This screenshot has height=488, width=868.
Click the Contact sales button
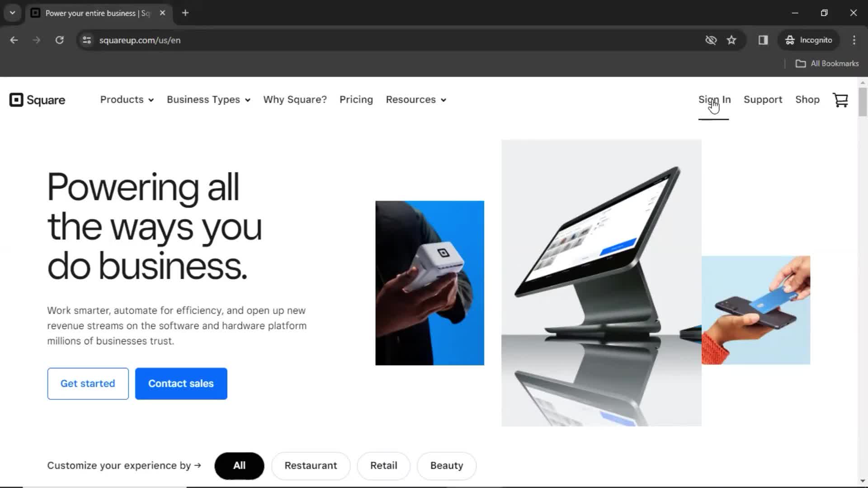click(181, 383)
